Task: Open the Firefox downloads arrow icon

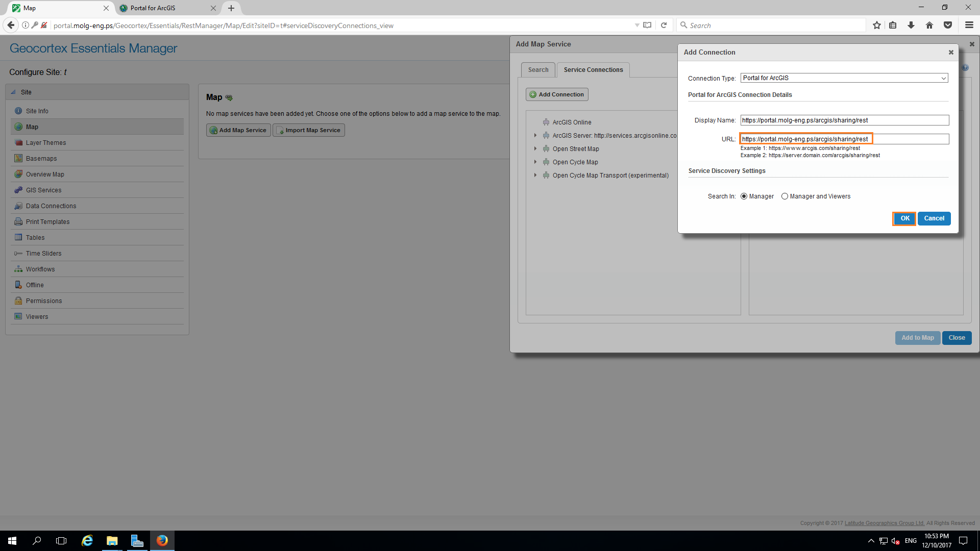Action: click(x=911, y=26)
